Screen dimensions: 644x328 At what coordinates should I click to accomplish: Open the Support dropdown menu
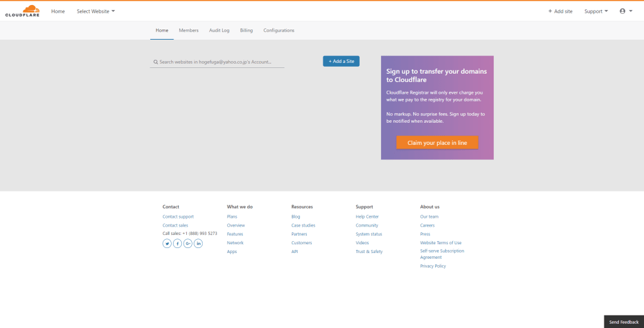596,11
